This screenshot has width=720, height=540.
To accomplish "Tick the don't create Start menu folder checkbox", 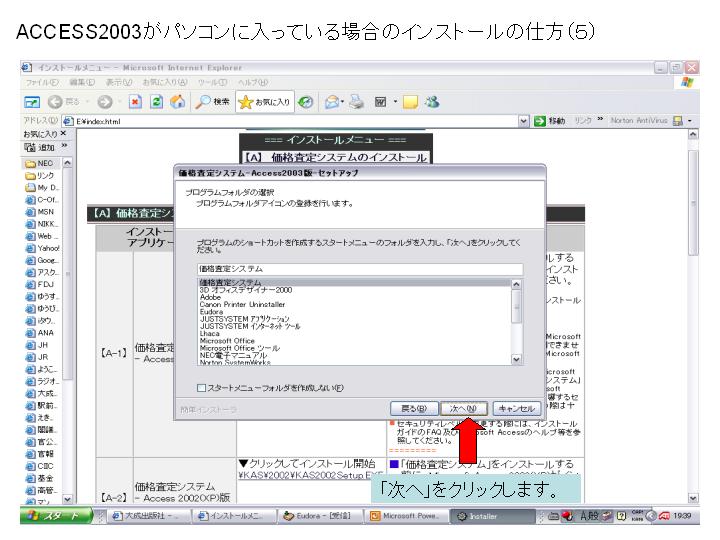I will tap(201, 388).
